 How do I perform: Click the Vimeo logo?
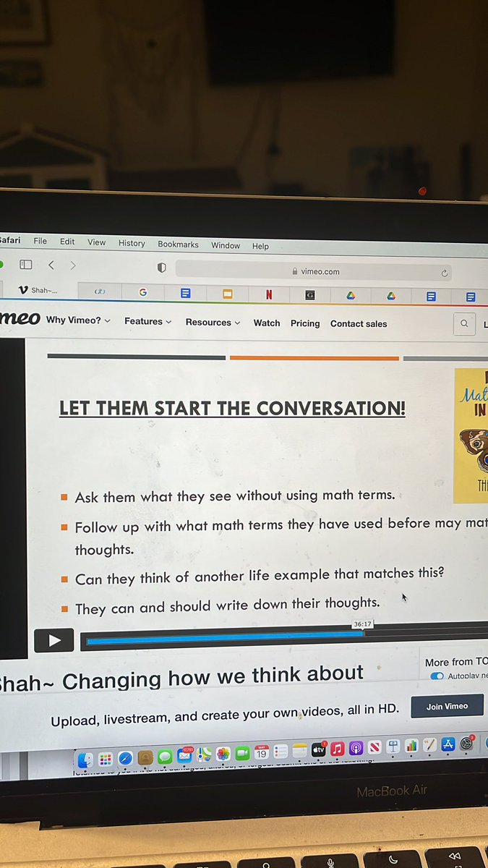coord(20,318)
